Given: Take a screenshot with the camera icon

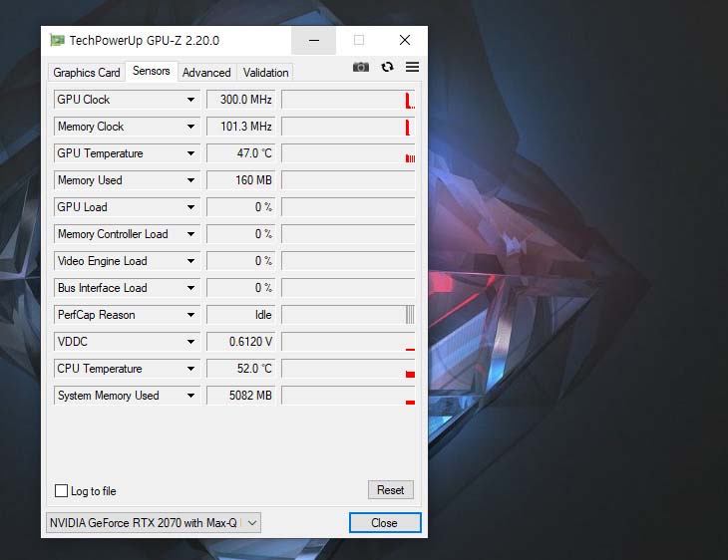Looking at the screenshot, I should pos(361,68).
